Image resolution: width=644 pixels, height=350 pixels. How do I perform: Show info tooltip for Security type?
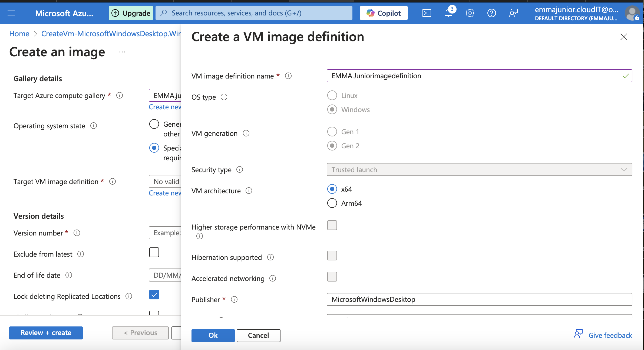(240, 169)
